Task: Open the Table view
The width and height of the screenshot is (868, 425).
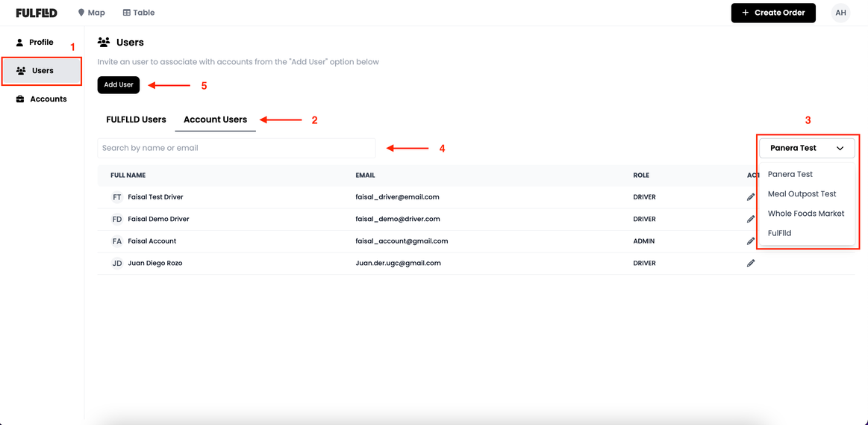Action: click(x=139, y=13)
